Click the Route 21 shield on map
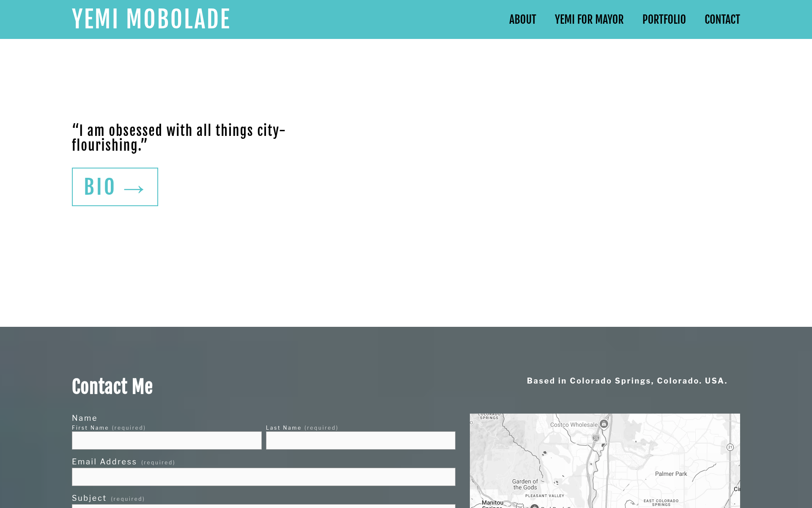The image size is (812, 508). click(x=730, y=447)
